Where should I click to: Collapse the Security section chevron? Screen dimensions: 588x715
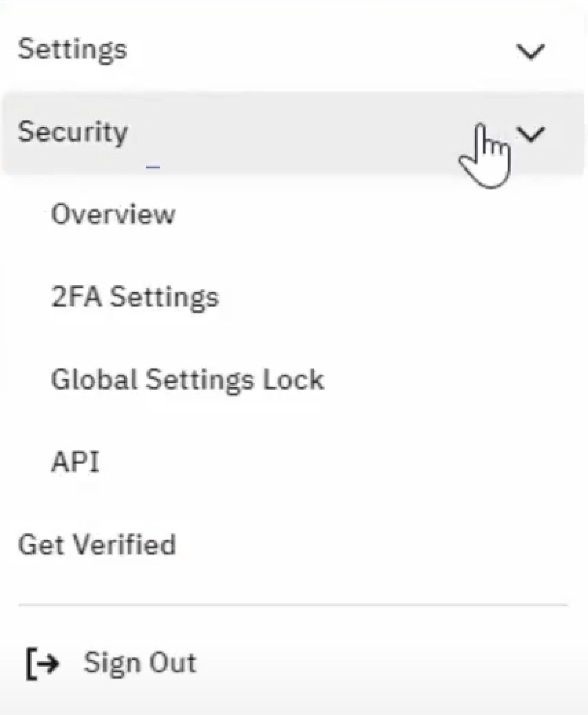pyautogui.click(x=531, y=134)
